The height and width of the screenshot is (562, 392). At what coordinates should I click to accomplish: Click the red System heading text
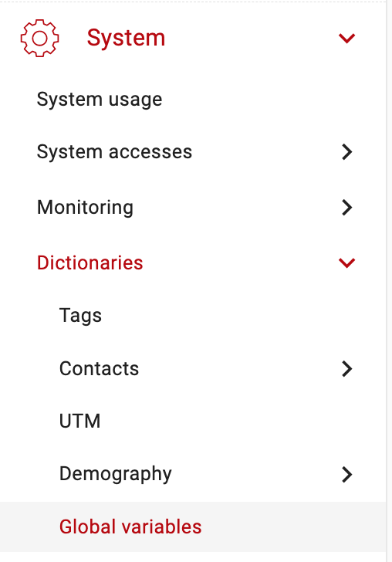point(126,38)
